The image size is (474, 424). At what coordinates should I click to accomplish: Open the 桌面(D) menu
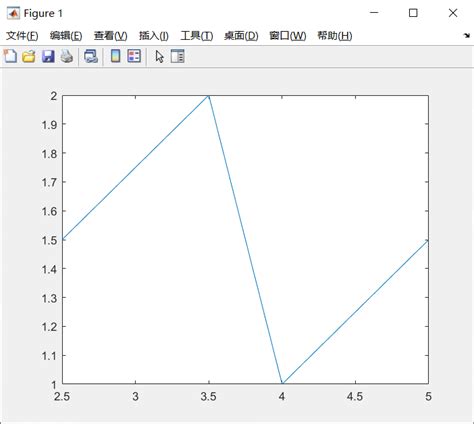click(x=241, y=36)
